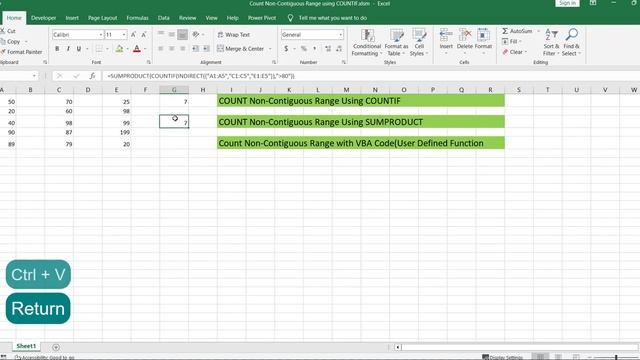This screenshot has width=640, height=360.
Task: Open Sort & Filter menu
Action: coord(551,42)
